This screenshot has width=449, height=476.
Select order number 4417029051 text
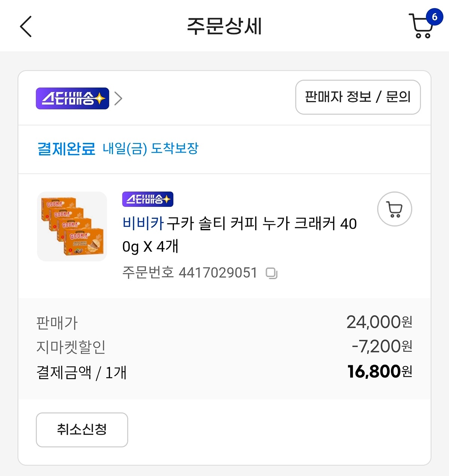coord(217,273)
